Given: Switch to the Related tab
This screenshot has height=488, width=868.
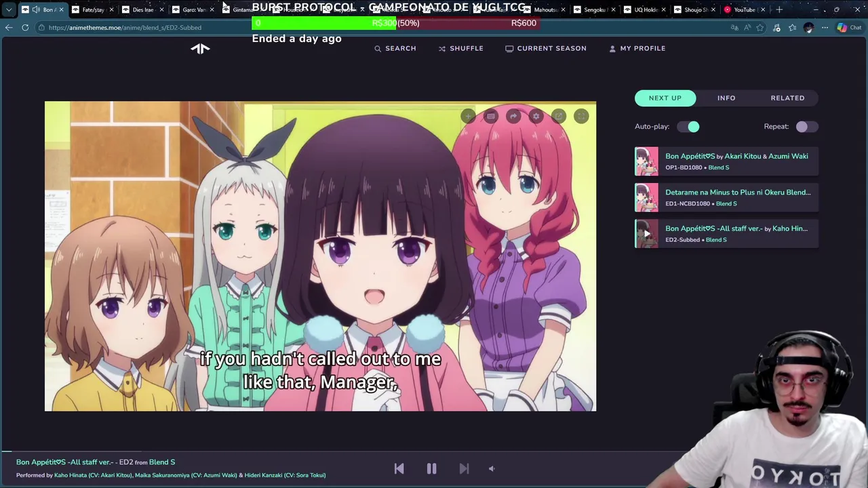Looking at the screenshot, I should [787, 98].
